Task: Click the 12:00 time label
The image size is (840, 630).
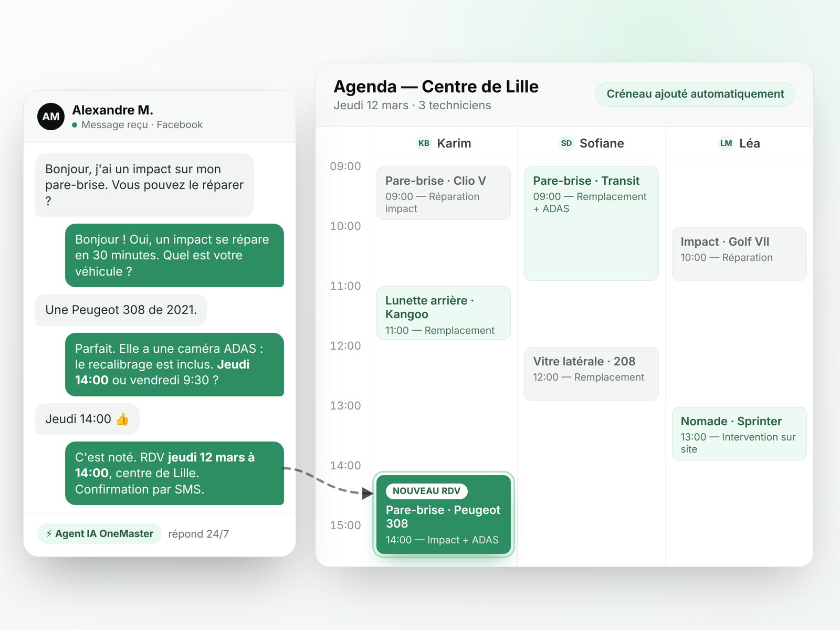Action: pyautogui.click(x=345, y=346)
